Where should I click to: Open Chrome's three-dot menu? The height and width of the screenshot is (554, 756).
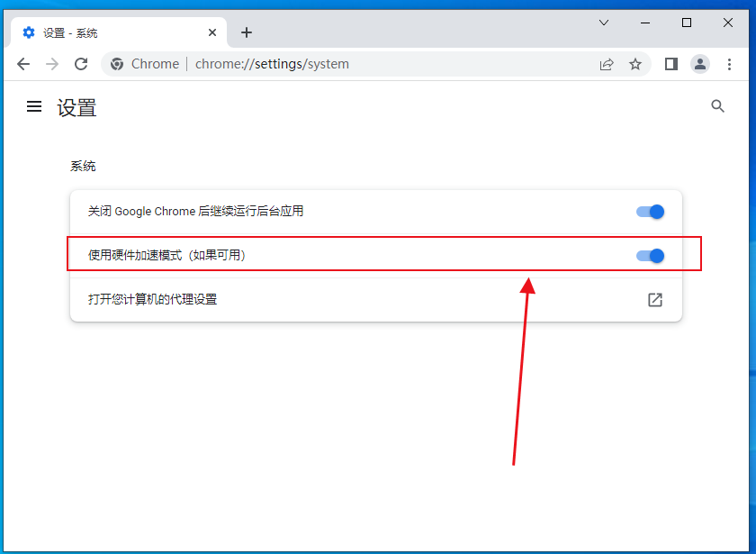pyautogui.click(x=730, y=64)
